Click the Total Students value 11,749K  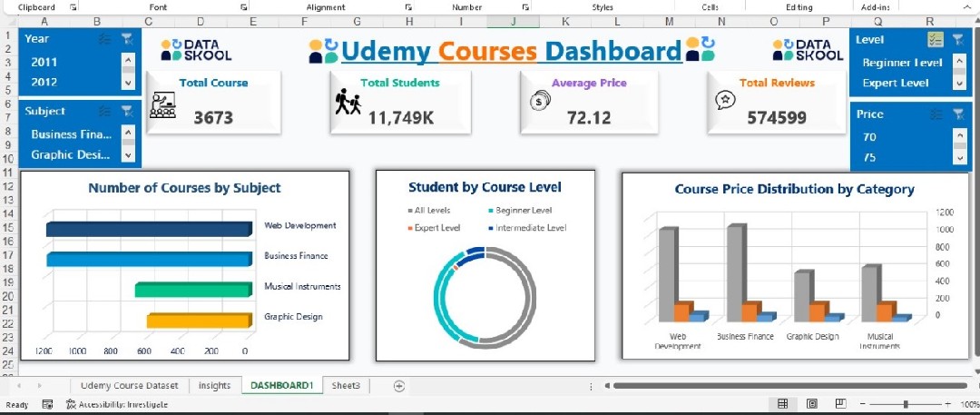(x=401, y=118)
